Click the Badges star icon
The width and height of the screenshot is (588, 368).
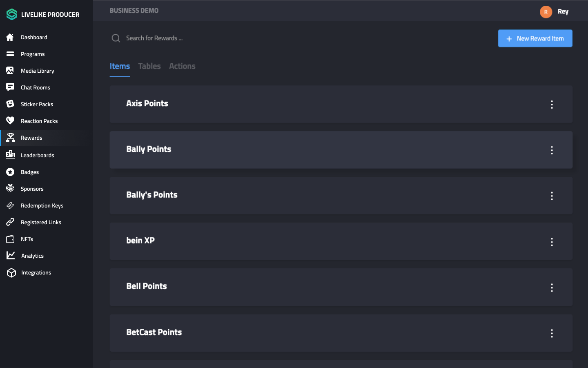pos(10,172)
